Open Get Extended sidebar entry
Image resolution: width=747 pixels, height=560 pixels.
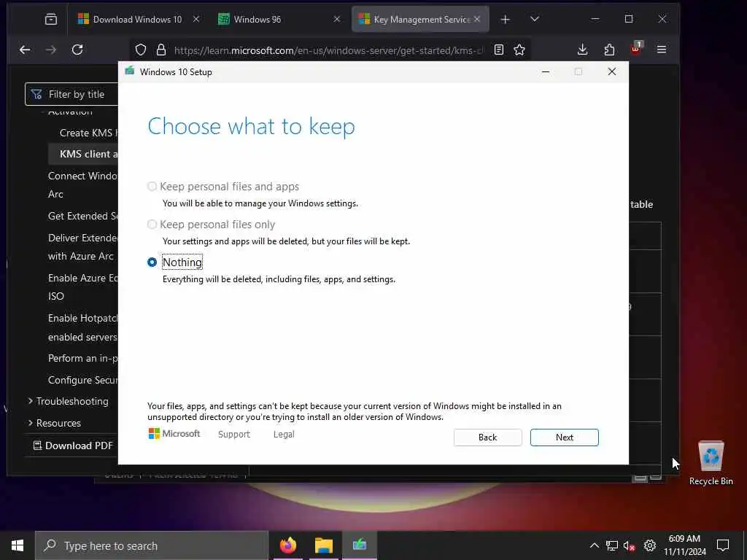(83, 216)
